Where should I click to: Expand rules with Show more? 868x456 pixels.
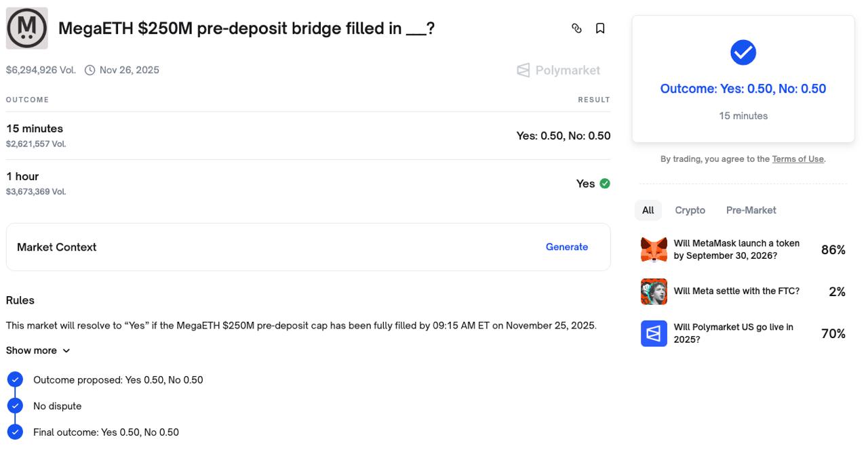point(38,350)
